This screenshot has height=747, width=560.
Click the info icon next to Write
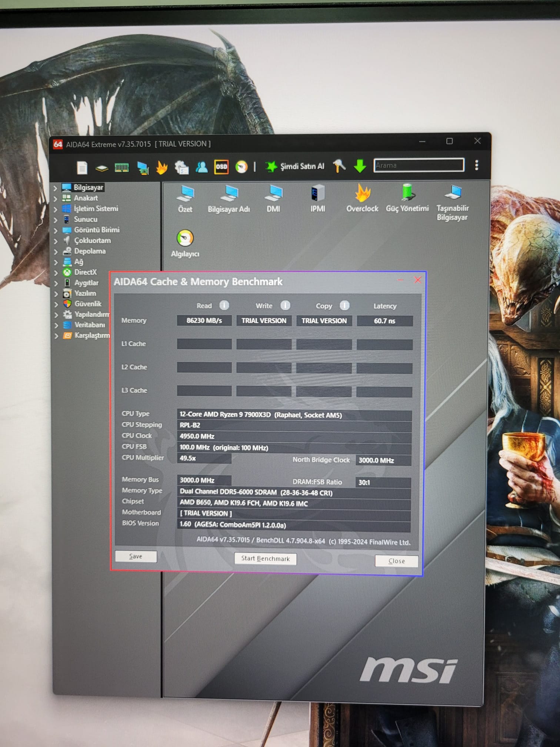[x=285, y=305]
